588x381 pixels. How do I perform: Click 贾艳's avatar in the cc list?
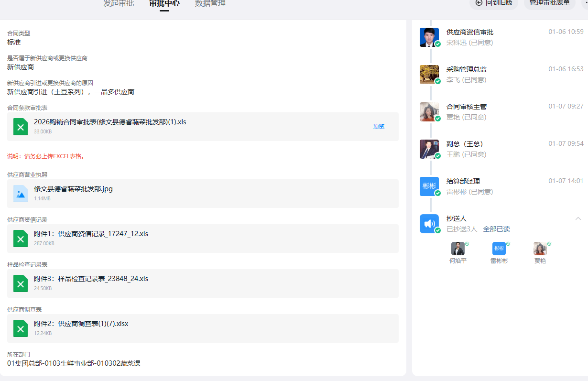pos(540,249)
